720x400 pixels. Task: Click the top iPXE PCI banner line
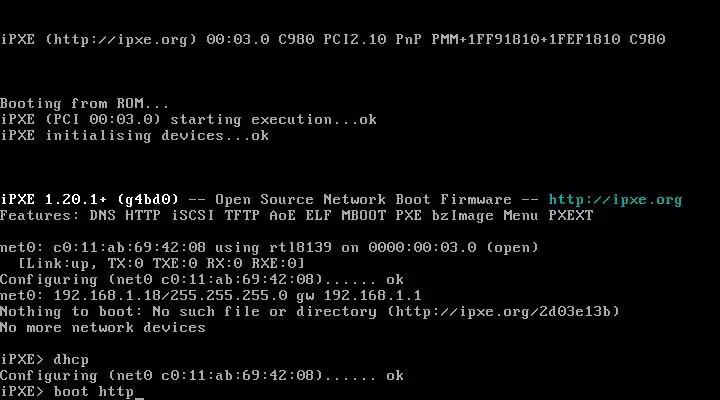click(332, 40)
